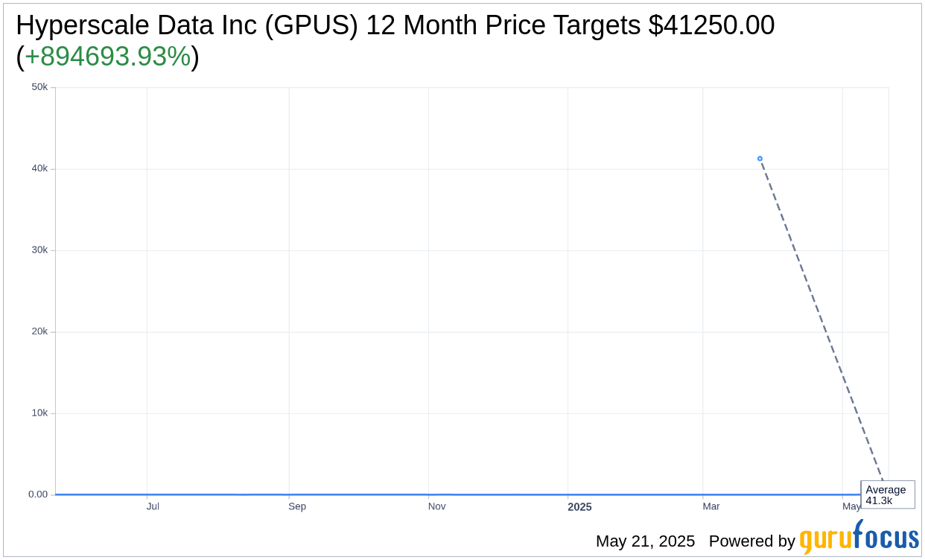Select the 20k y-axis label

[39, 331]
